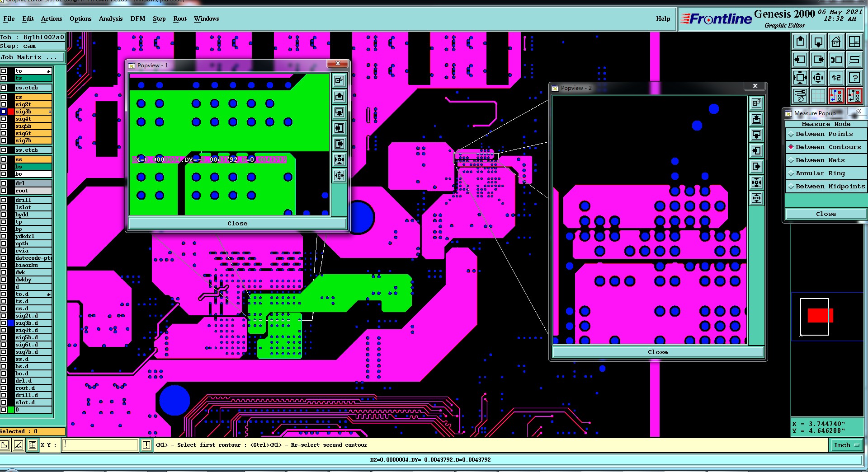Click the previous view undo-zoom icon
The width and height of the screenshot is (868, 472).
836,60
